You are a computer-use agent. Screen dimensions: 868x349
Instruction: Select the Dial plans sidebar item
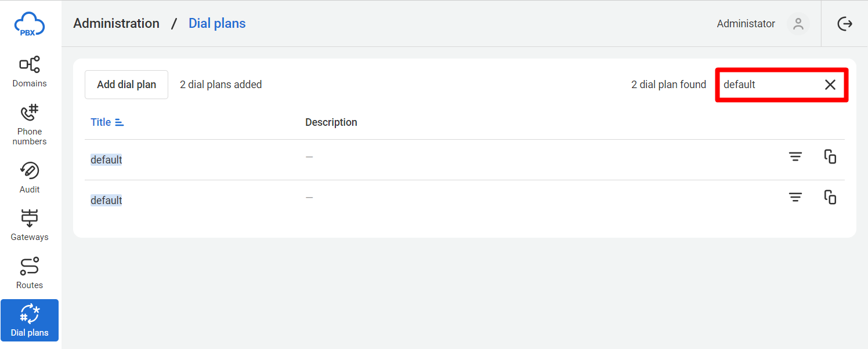coord(30,320)
